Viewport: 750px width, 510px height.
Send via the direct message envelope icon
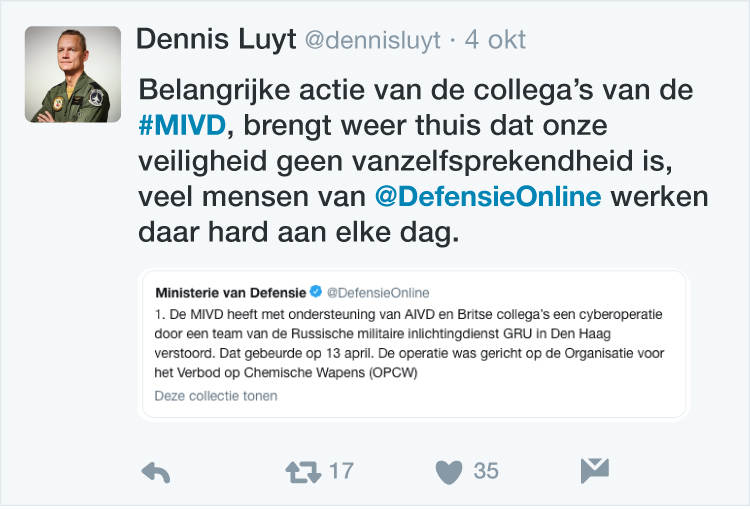click(594, 471)
